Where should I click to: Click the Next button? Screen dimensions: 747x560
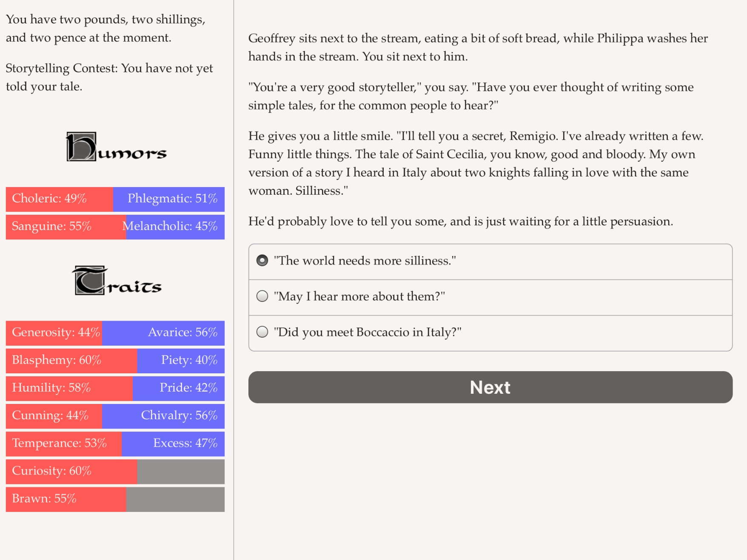(x=490, y=387)
